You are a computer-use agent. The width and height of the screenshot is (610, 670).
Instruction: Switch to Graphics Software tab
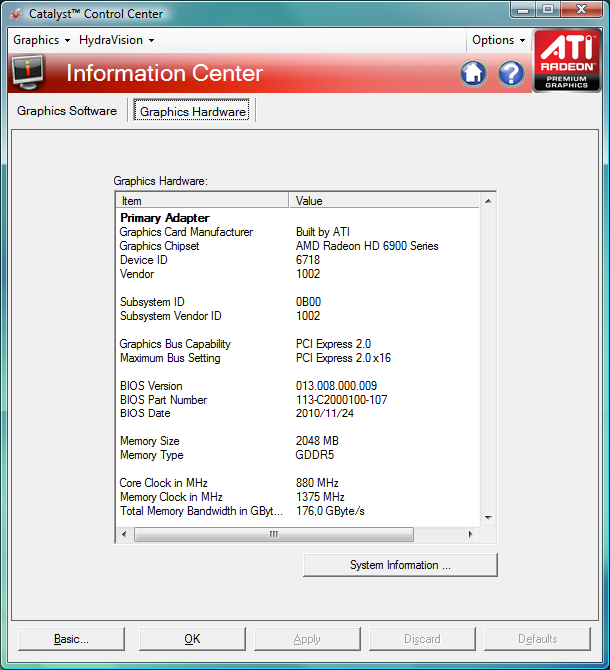coord(67,111)
